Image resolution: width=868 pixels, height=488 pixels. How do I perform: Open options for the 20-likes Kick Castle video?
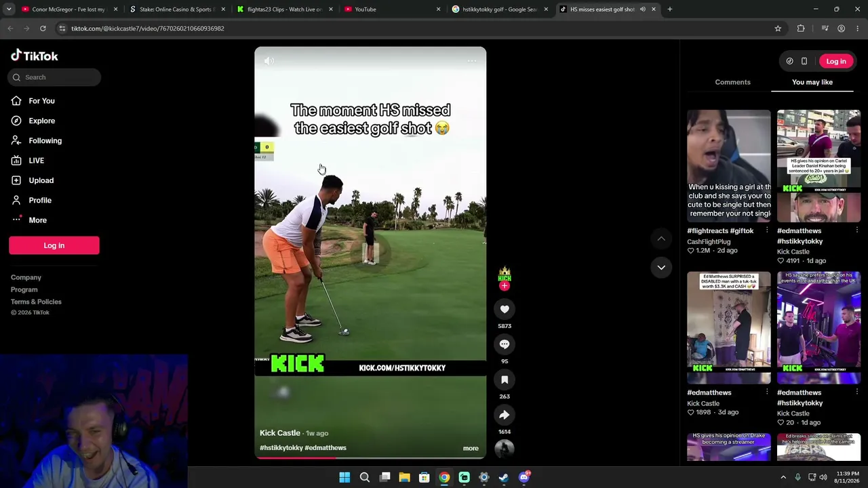[857, 392]
